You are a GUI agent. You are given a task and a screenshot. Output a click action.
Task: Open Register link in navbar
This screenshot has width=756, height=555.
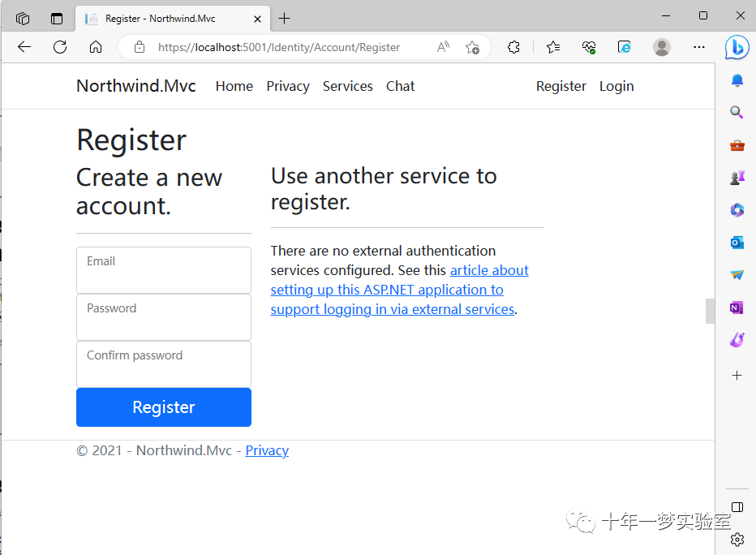(x=561, y=86)
